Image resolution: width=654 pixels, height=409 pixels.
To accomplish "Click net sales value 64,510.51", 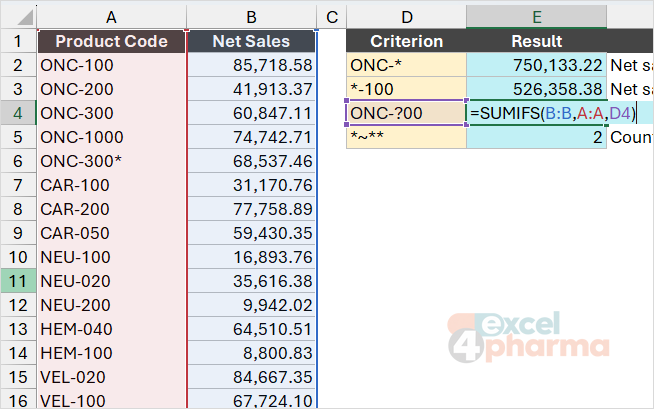I will 252,329.
